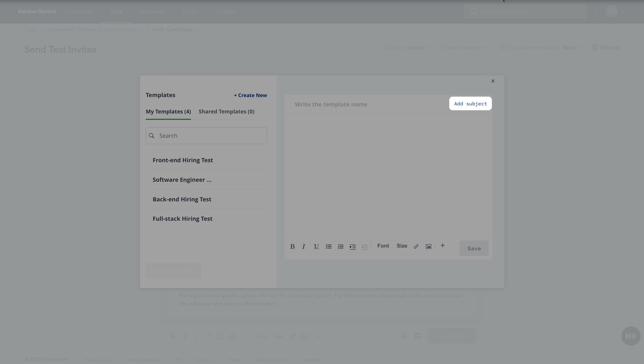Viewport: 644px width, 364px height.
Task: Insert numbered list in template editor
Action: [341, 246]
